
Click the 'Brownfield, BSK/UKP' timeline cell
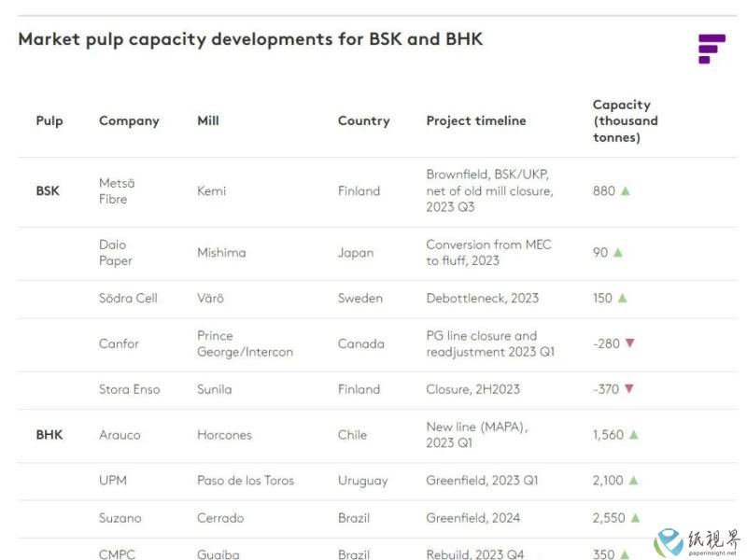coord(489,190)
